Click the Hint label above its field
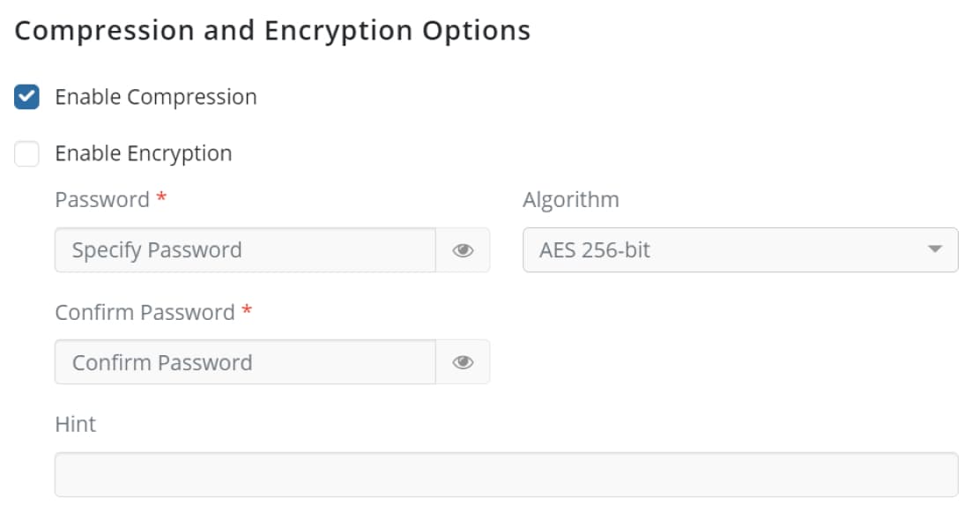 click(x=76, y=424)
